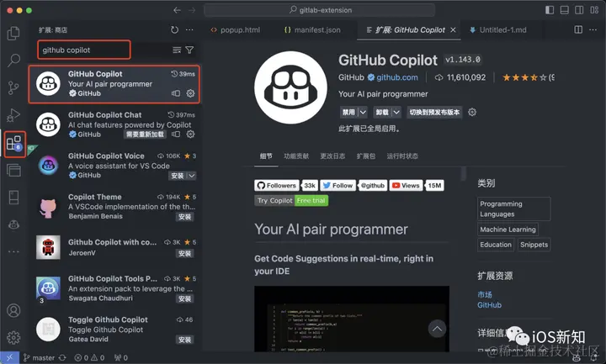Image resolution: width=606 pixels, height=364 pixels.
Task: Open the GitHub resource link
Action: pyautogui.click(x=489, y=305)
